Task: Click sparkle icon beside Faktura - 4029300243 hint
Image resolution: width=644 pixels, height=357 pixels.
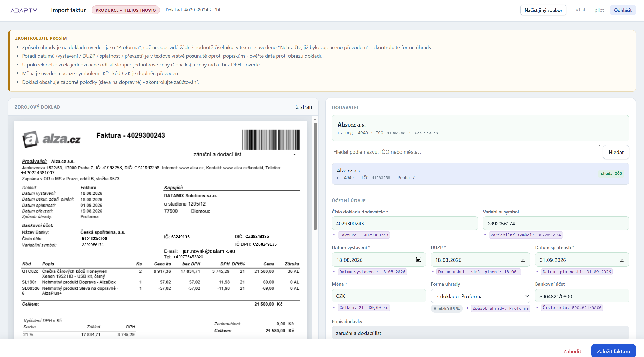Action: 334,235
